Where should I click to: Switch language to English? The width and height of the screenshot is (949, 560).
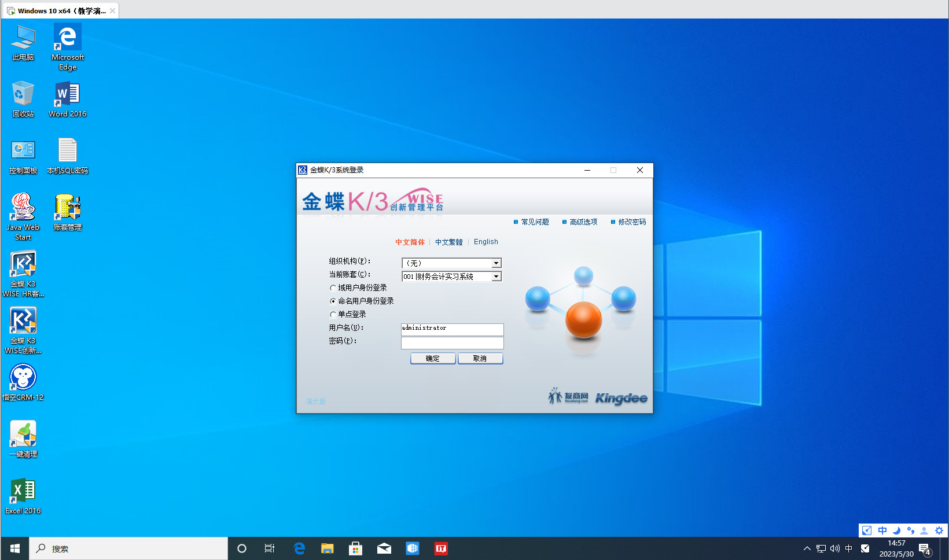point(486,242)
